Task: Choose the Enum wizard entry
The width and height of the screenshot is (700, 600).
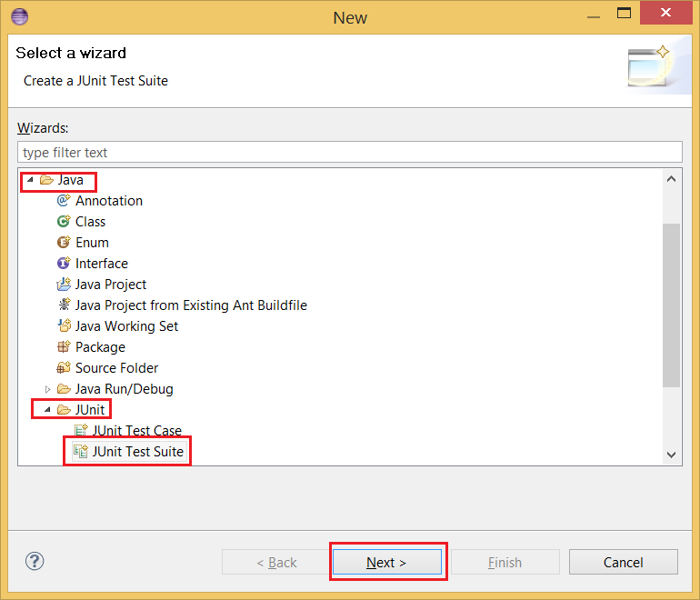Action: point(92,243)
